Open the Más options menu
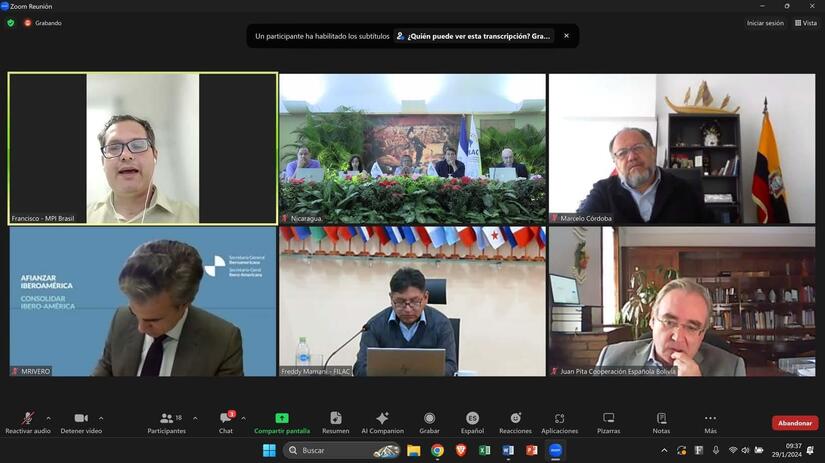 (x=710, y=419)
